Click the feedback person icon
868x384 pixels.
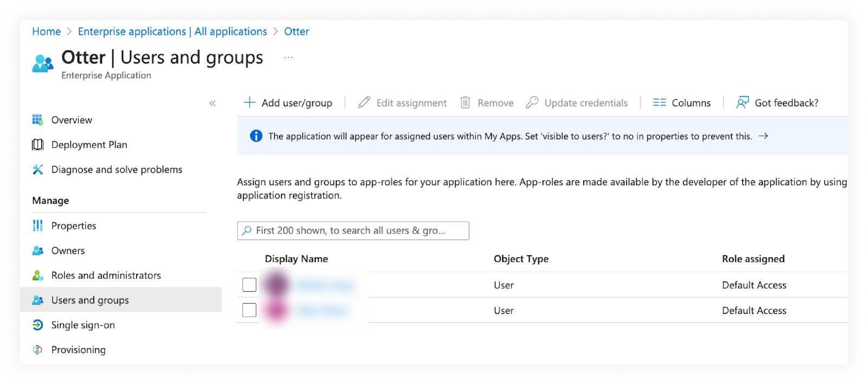(x=742, y=102)
